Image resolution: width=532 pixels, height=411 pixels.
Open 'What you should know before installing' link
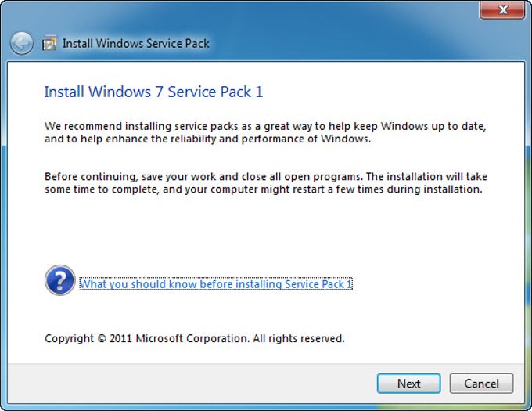pos(216,284)
